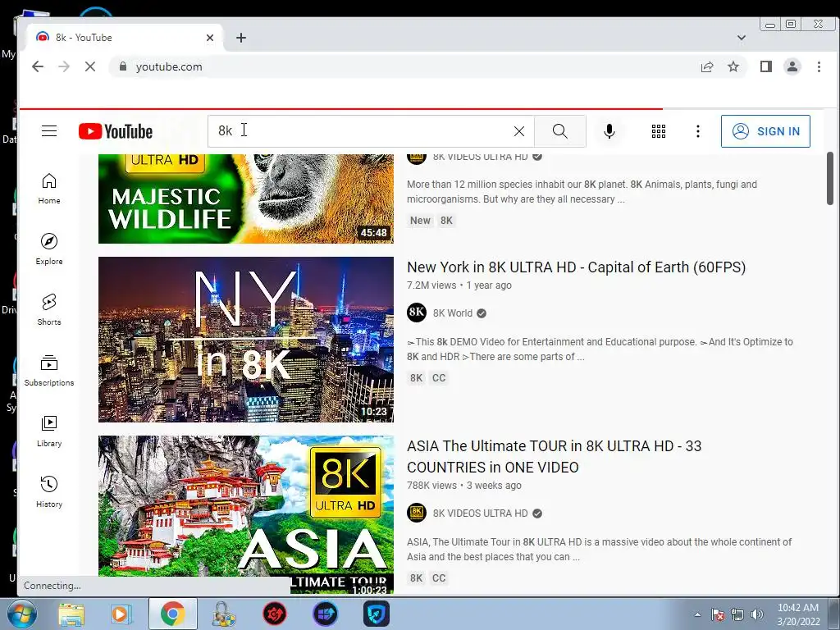Open Shorts in sidebar

48,309
